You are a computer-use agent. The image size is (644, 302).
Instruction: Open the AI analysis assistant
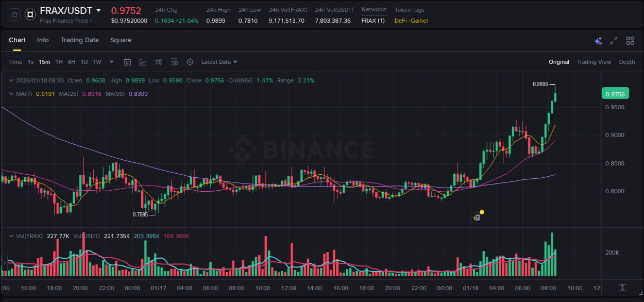(x=598, y=40)
